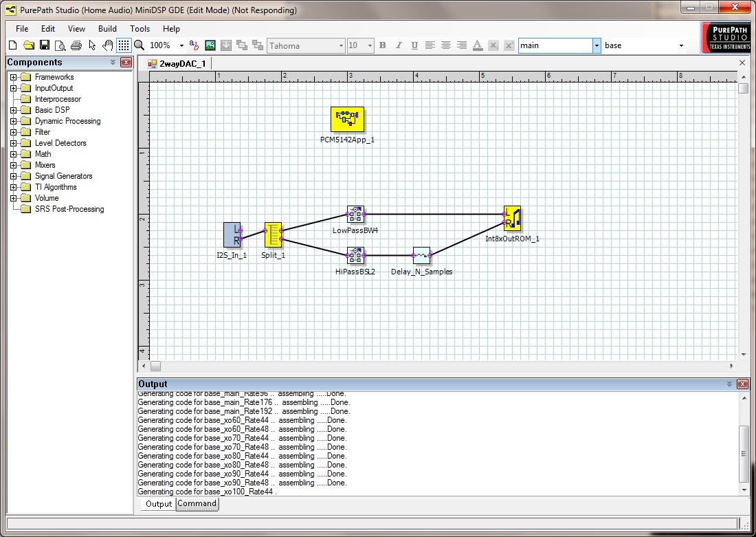Open the zoom percentage dropdown

click(x=181, y=45)
